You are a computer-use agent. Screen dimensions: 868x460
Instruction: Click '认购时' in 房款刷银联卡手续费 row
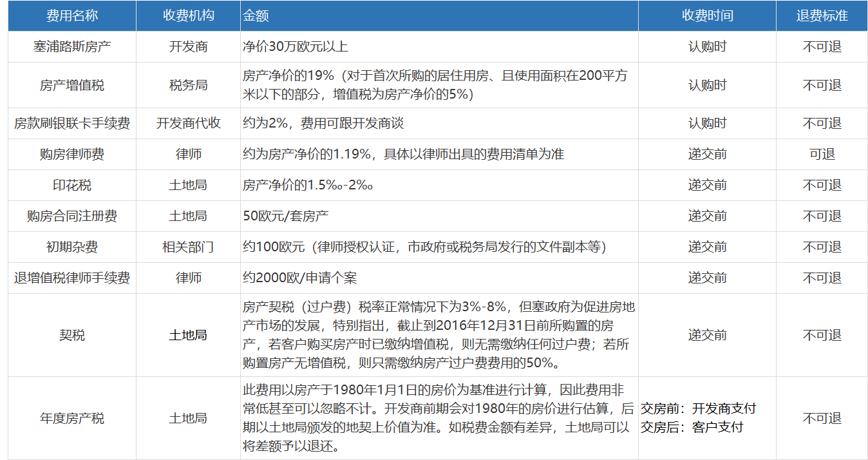707,123
